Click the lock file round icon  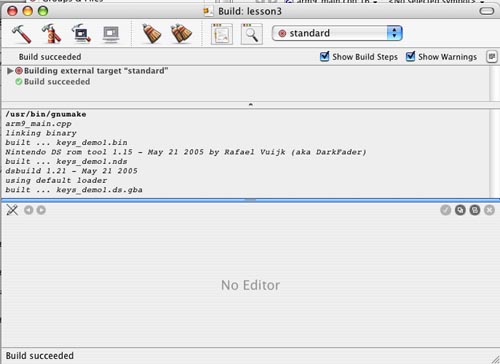[x=475, y=210]
